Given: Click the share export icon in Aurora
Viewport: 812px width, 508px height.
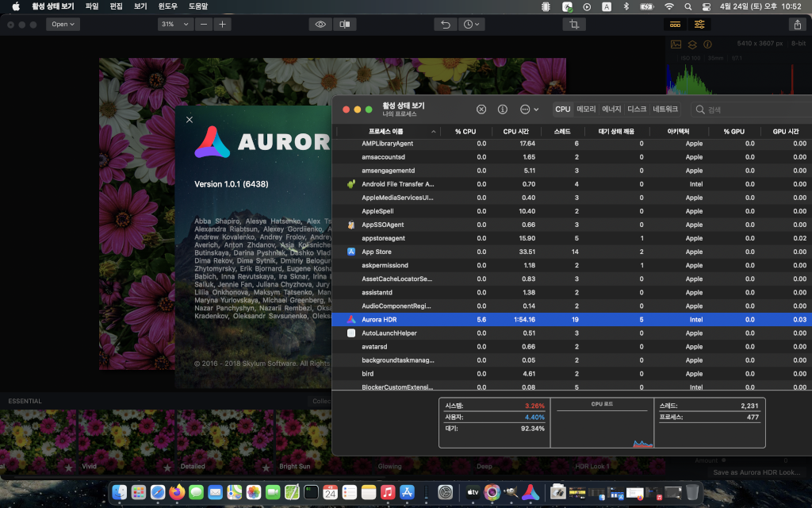Looking at the screenshot, I should (798, 25).
